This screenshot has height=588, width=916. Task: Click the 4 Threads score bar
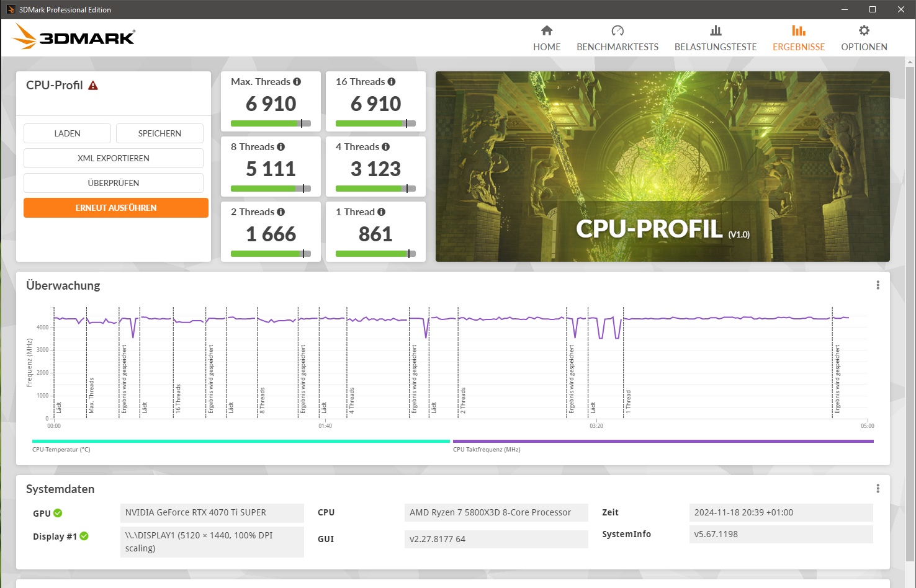click(x=375, y=189)
